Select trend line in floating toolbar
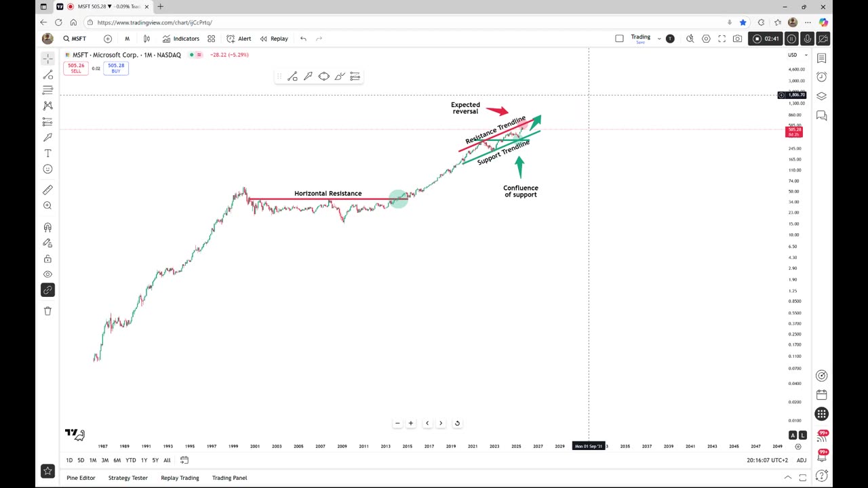 292,77
